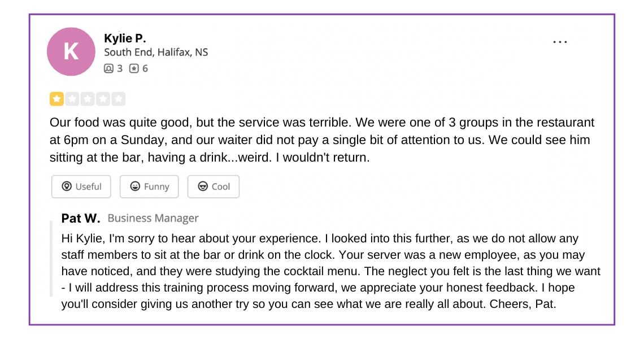Click the second empty rating star

tap(72, 99)
